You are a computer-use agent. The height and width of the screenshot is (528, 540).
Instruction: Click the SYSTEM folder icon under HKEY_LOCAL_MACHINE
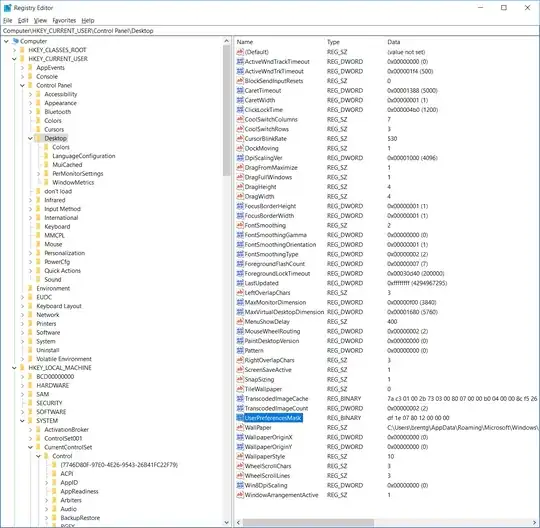click(x=31, y=421)
